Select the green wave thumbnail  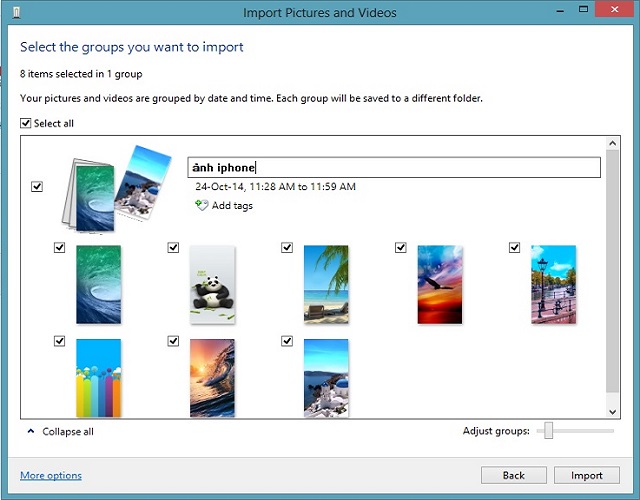(x=98, y=284)
